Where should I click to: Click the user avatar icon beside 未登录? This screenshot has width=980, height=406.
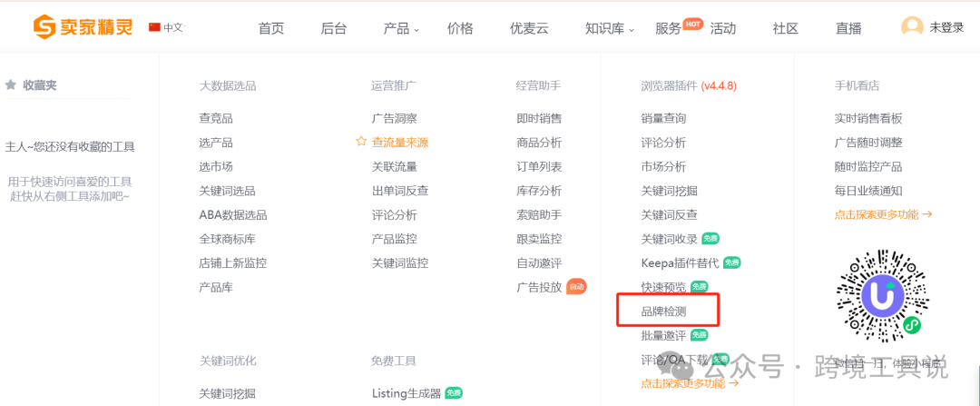coord(912,27)
